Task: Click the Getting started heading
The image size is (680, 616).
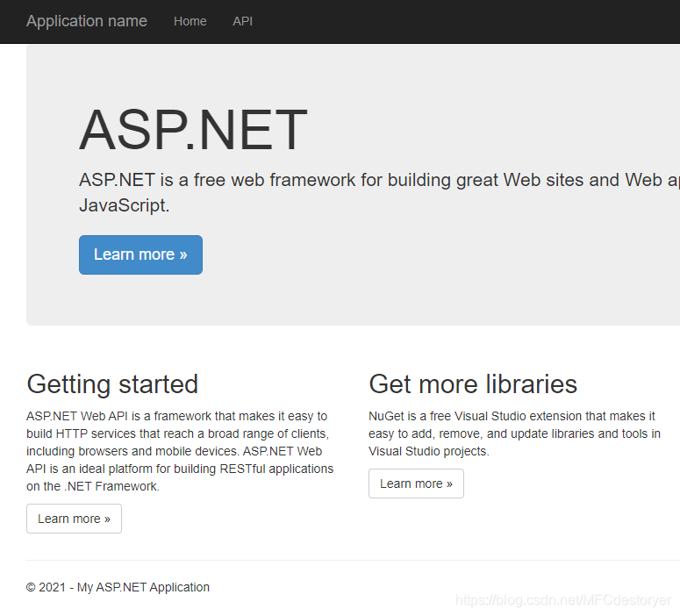Action: point(112,384)
